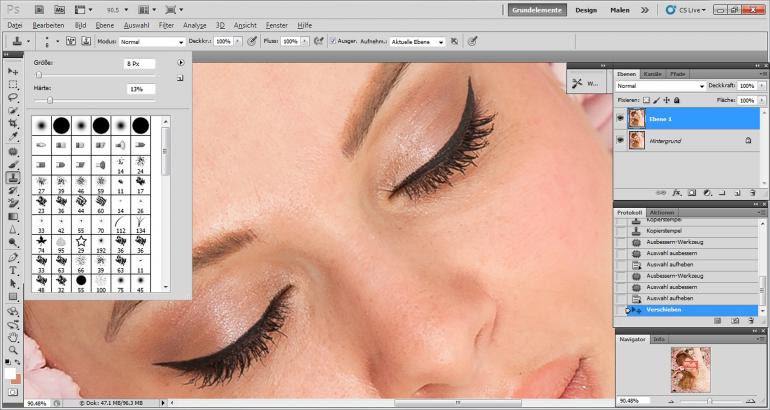770x410 pixels.
Task: Open the Ebene menu
Action: coord(105,25)
